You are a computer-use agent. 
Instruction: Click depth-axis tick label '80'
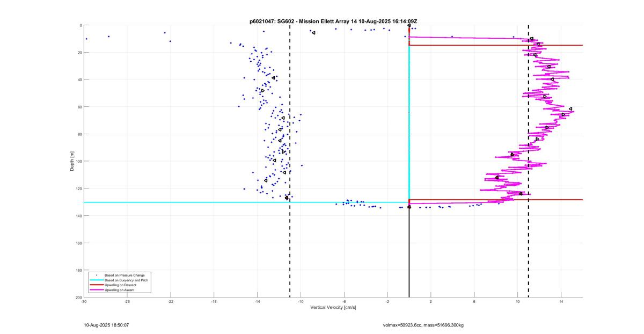click(x=79, y=134)
